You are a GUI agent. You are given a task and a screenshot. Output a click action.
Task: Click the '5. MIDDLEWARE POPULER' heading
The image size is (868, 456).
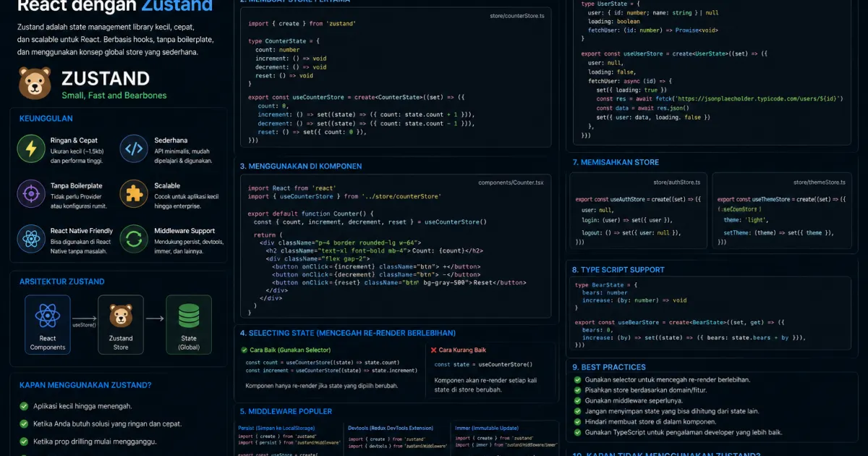click(x=286, y=411)
